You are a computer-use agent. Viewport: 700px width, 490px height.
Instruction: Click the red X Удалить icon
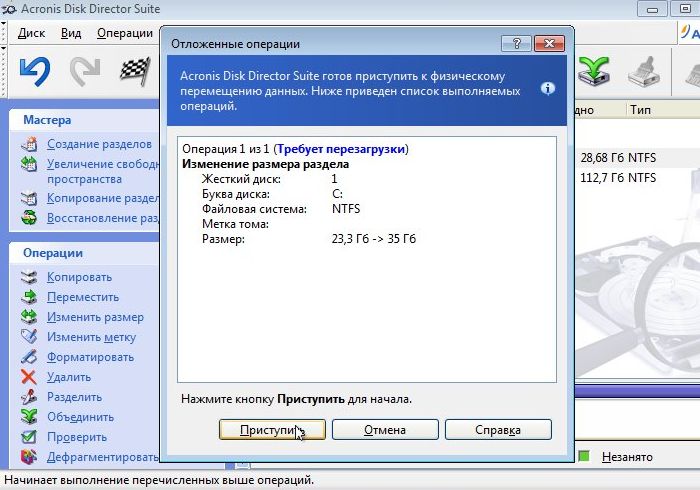coord(29,377)
